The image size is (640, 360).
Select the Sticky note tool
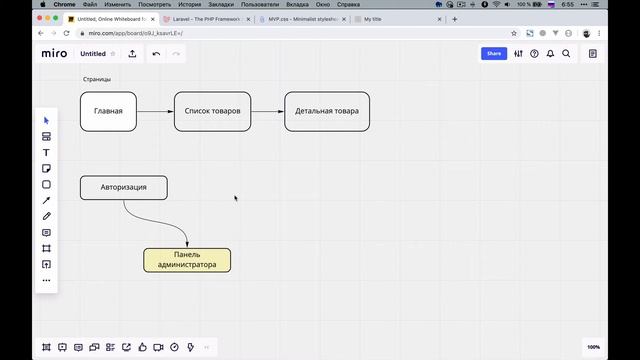point(46,169)
